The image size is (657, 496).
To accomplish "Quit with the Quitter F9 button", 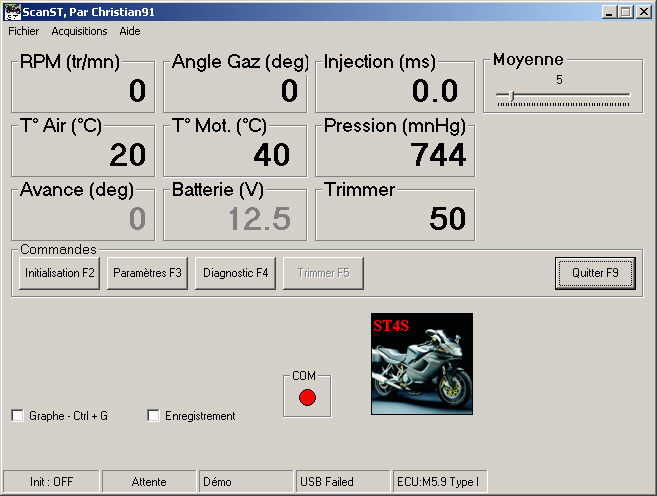I will click(595, 273).
